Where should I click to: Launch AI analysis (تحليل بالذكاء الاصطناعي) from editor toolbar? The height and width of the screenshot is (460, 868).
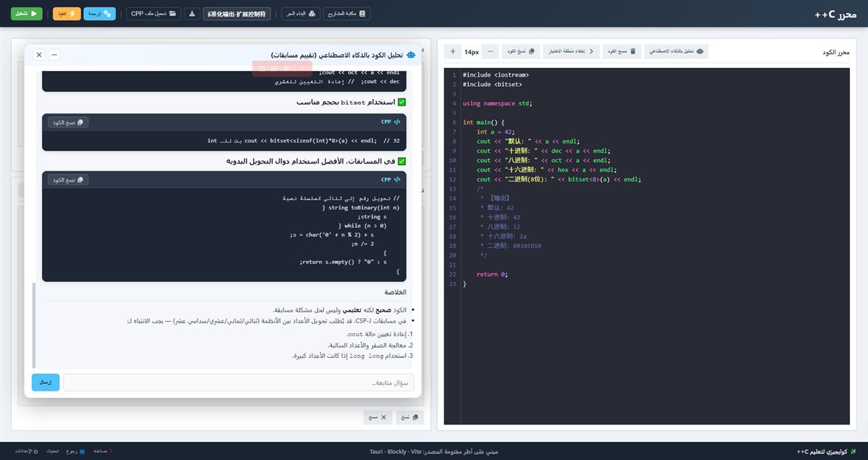coord(676,51)
